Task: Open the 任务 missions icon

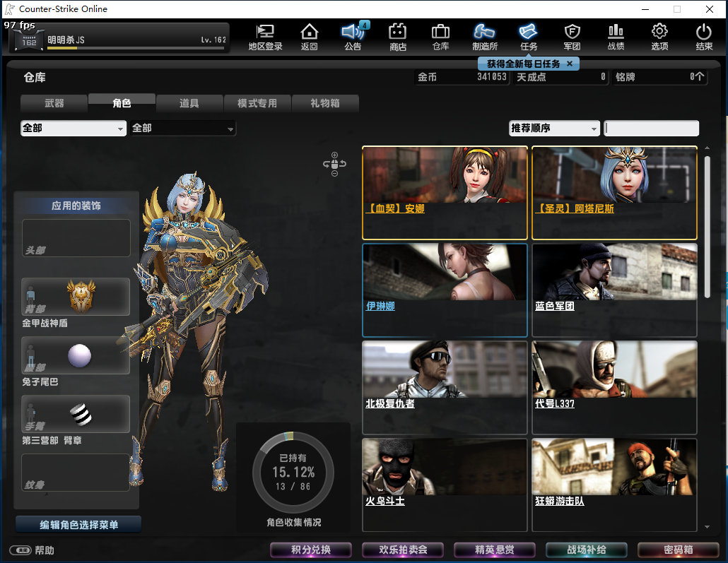Action: point(529,37)
